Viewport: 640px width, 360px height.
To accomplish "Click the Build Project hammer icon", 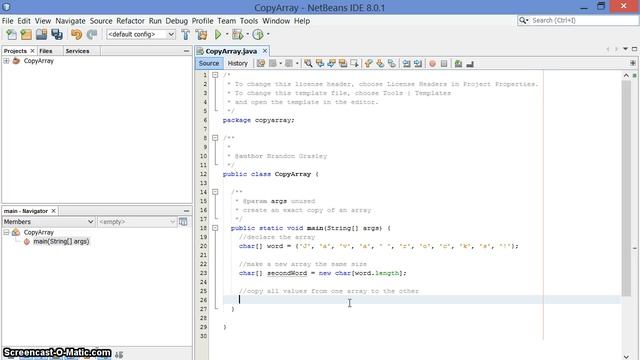I will coord(186,35).
